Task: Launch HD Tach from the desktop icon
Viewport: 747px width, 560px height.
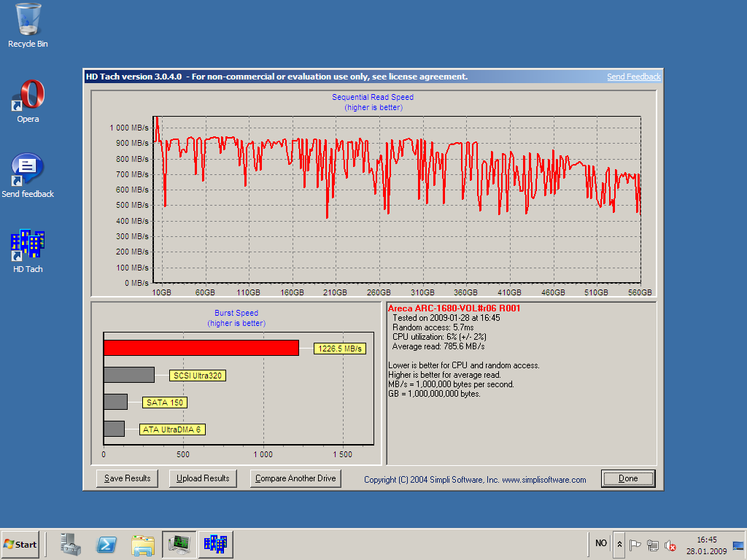Action: pos(28,251)
